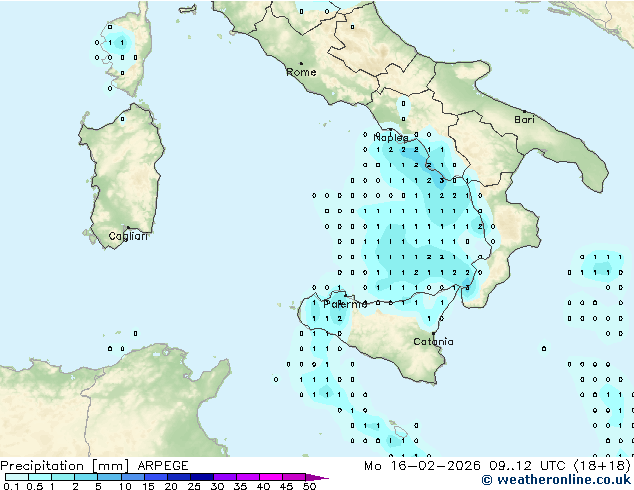The height and width of the screenshot is (490, 634).
Task: Click the (18+18) forecast offset text
Action: 601,466
